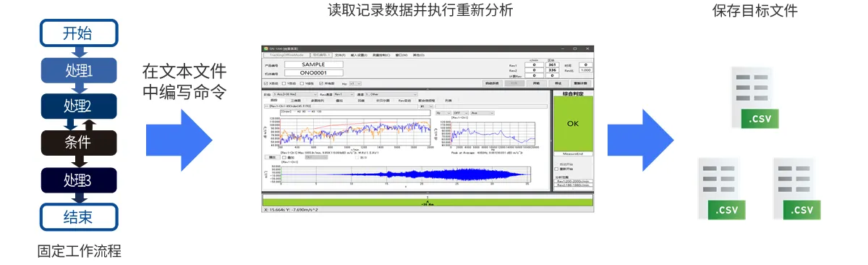
Task: Select the 条件 condition block in workflow
Action: (x=77, y=142)
